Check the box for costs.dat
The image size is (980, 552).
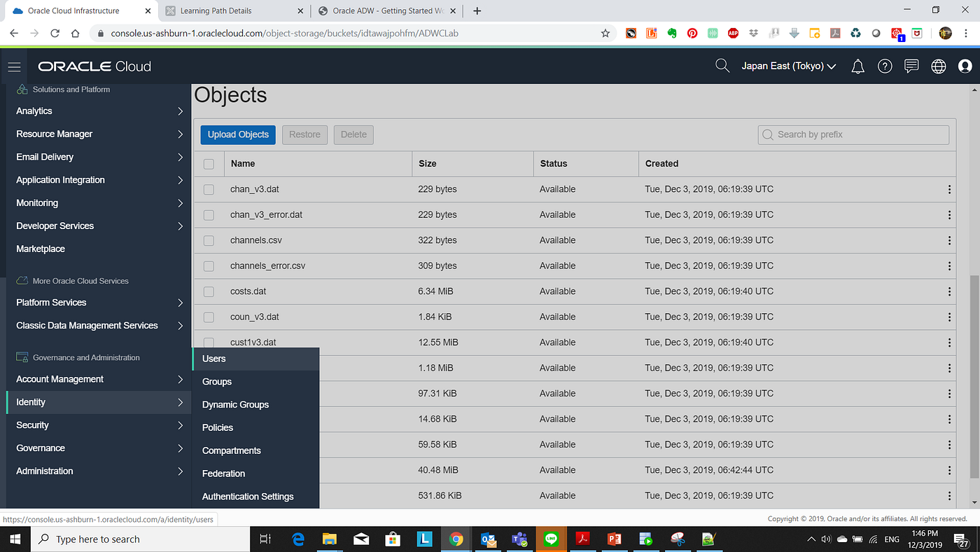coord(209,291)
